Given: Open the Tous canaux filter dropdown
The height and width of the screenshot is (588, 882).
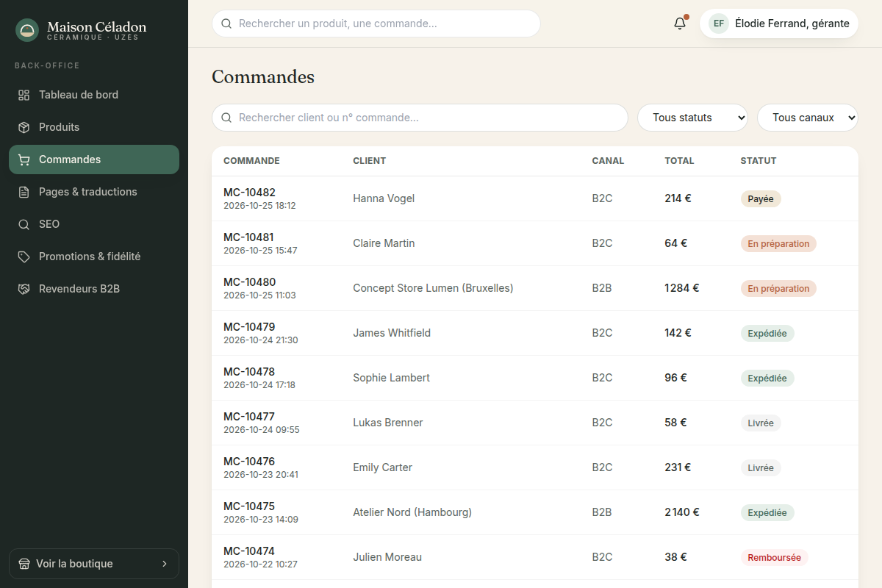Looking at the screenshot, I should 808,118.
